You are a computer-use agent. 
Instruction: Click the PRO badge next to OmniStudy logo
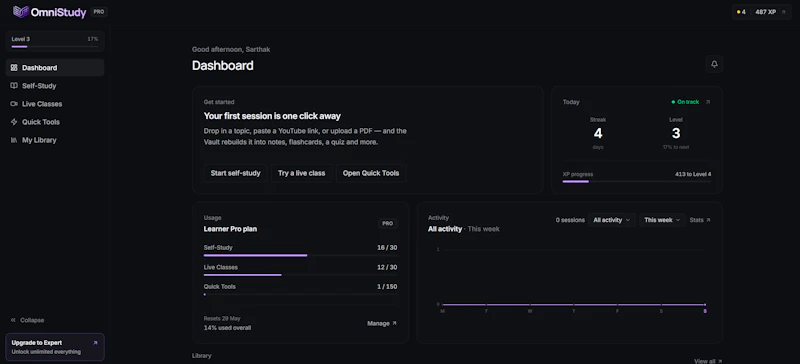[x=99, y=12]
